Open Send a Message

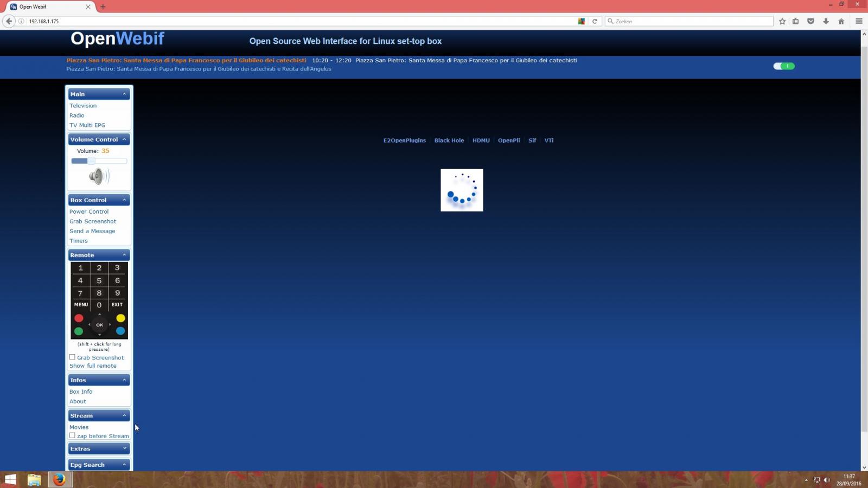(x=92, y=232)
